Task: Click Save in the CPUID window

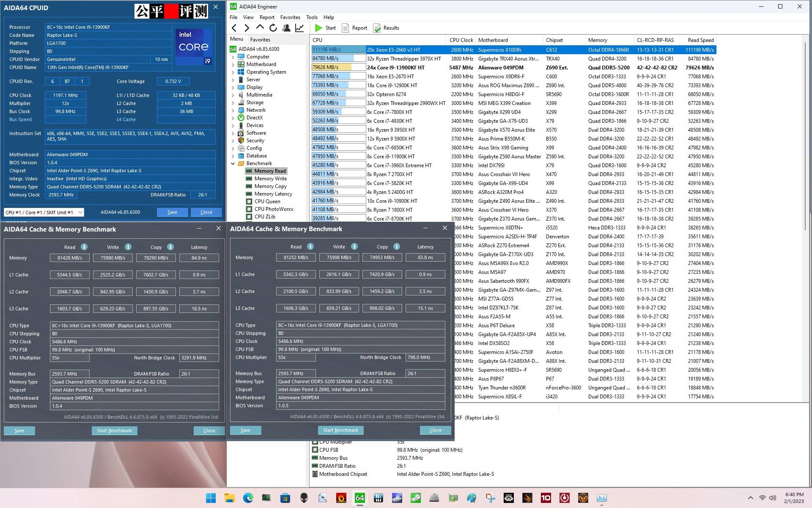Action: (x=172, y=212)
